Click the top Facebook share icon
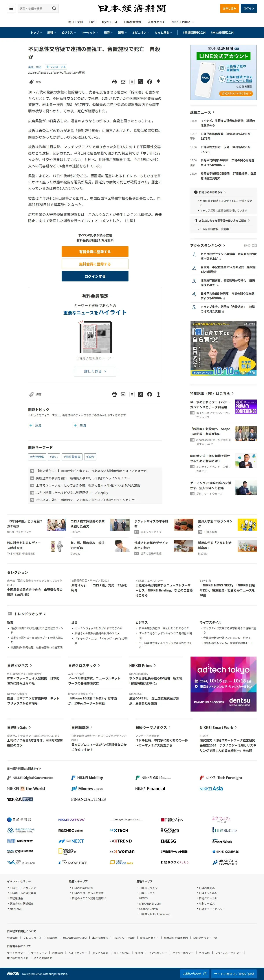The width and height of the screenshot is (264, 980). [150, 82]
